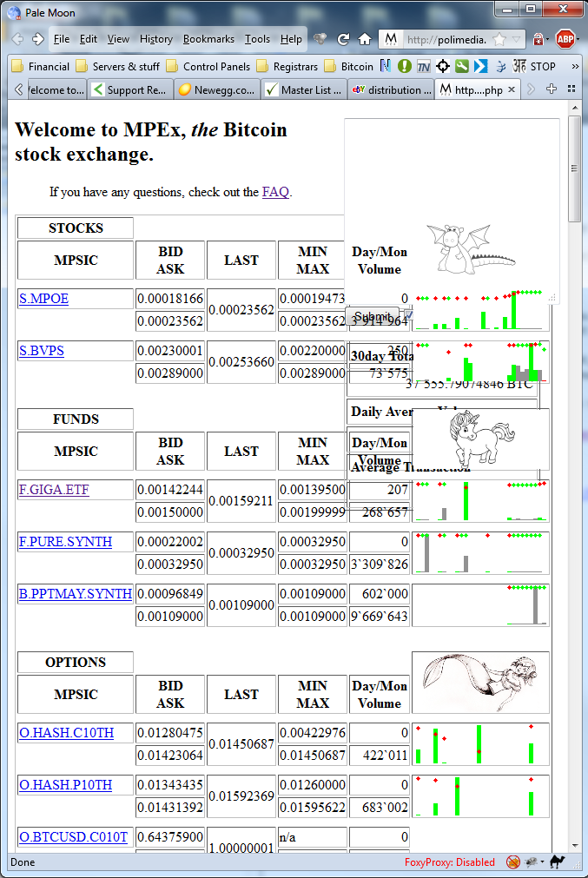Click the camel icon in status bar
The image size is (588, 878).
pos(558,862)
